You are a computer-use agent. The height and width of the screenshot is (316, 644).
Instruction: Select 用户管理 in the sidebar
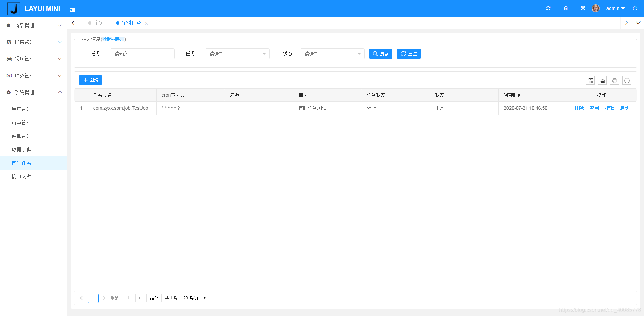pos(21,109)
